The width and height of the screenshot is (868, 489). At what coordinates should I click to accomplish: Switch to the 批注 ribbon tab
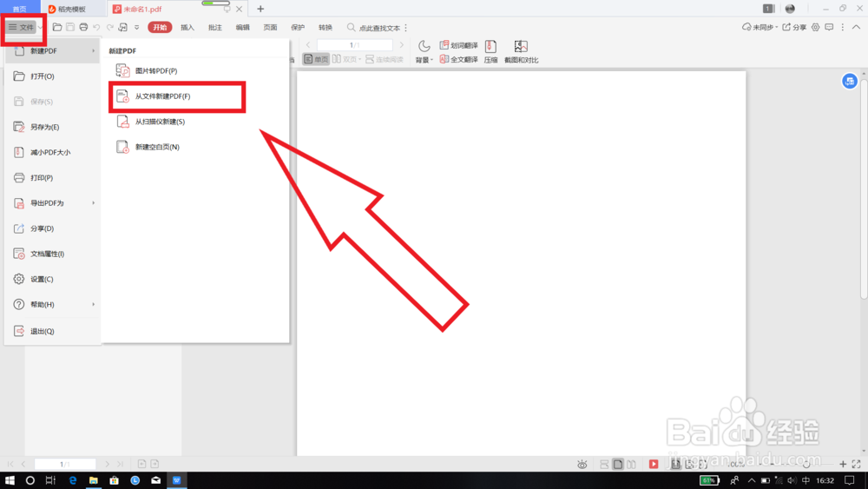pyautogui.click(x=215, y=27)
